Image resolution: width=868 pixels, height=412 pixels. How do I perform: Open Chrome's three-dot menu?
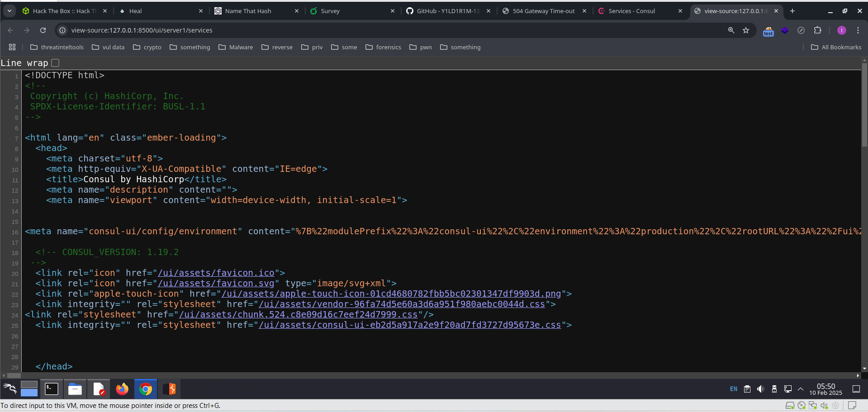[x=858, y=30]
